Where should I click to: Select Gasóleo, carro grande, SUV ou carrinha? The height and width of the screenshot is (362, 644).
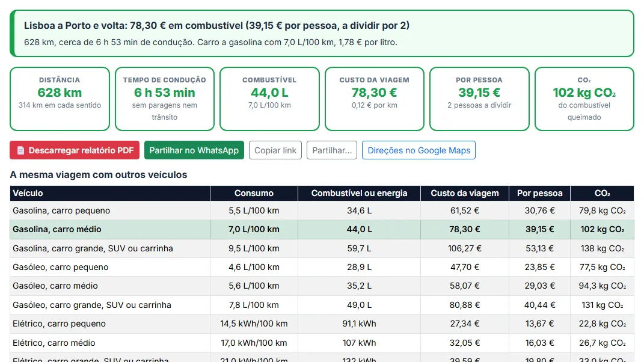322,305
